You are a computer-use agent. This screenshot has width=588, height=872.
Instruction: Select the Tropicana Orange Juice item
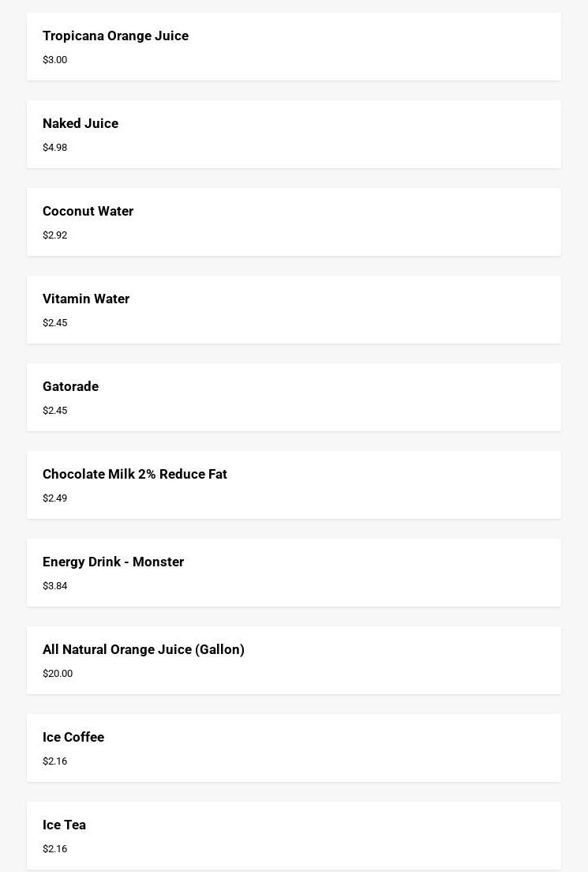294,47
